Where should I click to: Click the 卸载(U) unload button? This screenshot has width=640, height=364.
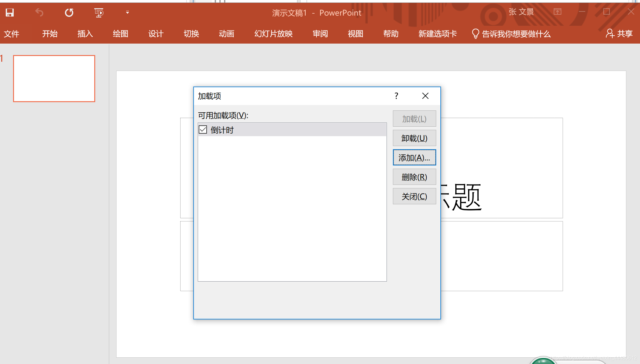click(x=414, y=138)
